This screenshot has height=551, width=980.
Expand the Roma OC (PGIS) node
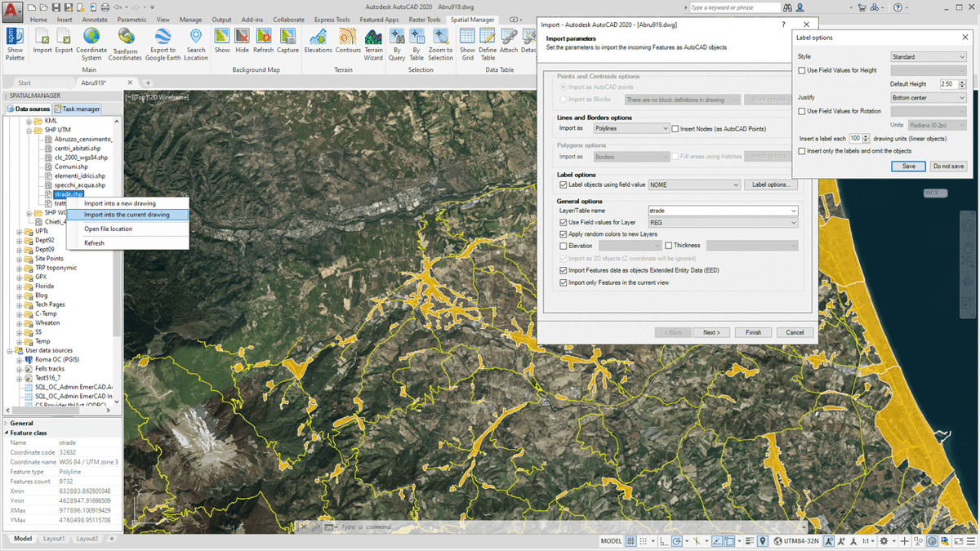(19, 359)
